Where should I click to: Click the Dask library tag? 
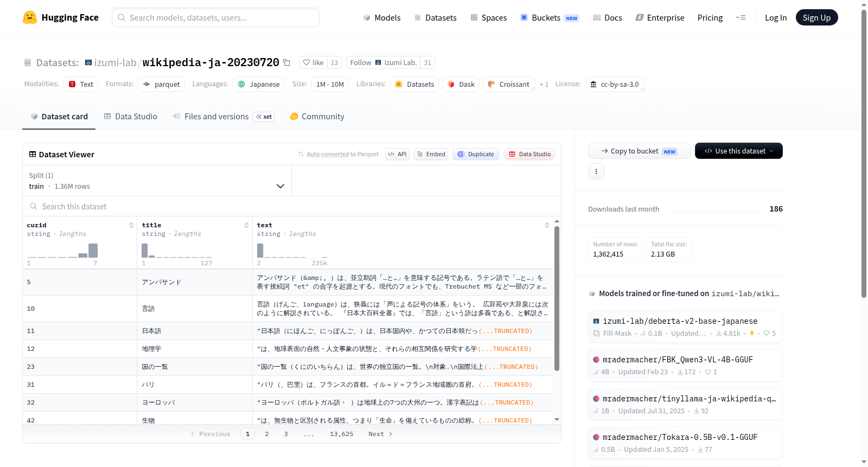(461, 84)
